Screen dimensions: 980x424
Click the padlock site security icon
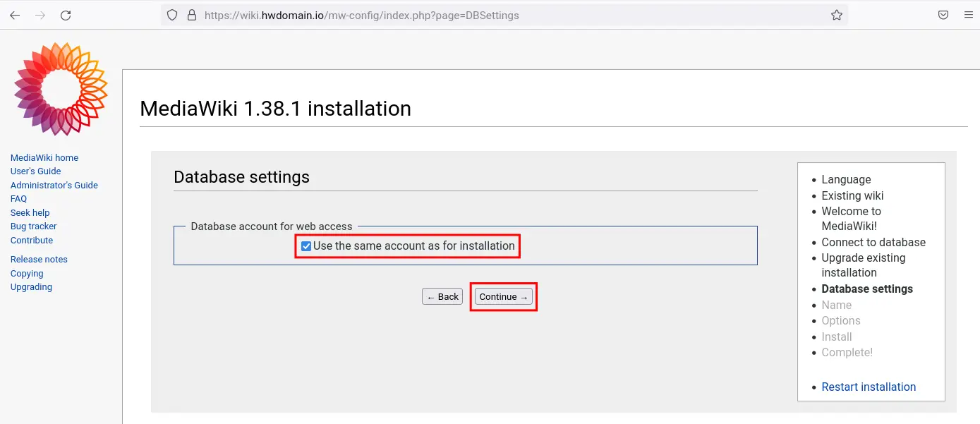[x=191, y=15]
